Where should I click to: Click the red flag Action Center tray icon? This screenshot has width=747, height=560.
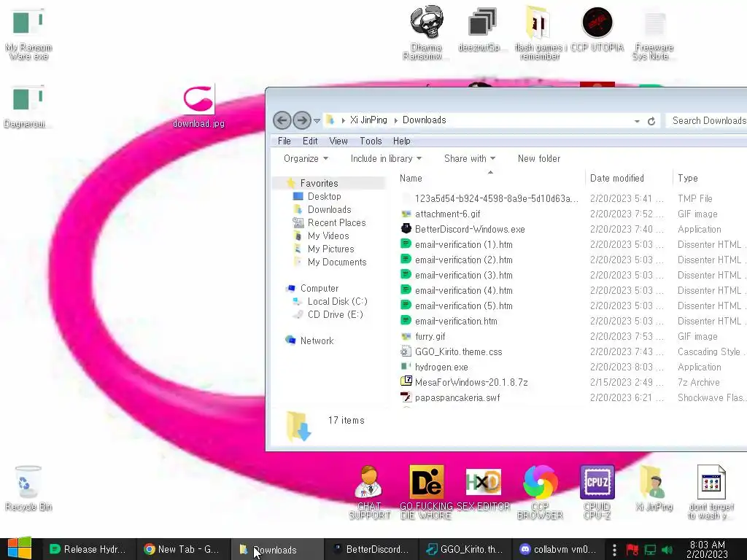click(x=632, y=550)
